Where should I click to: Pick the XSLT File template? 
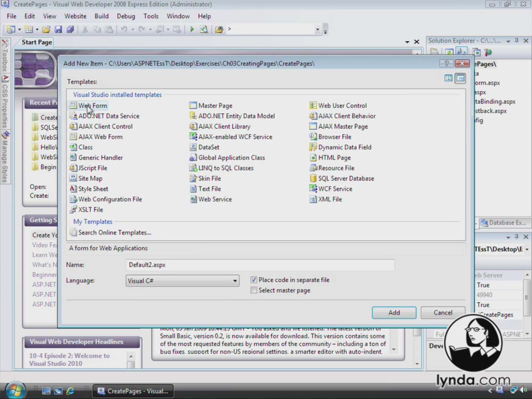coord(86,210)
